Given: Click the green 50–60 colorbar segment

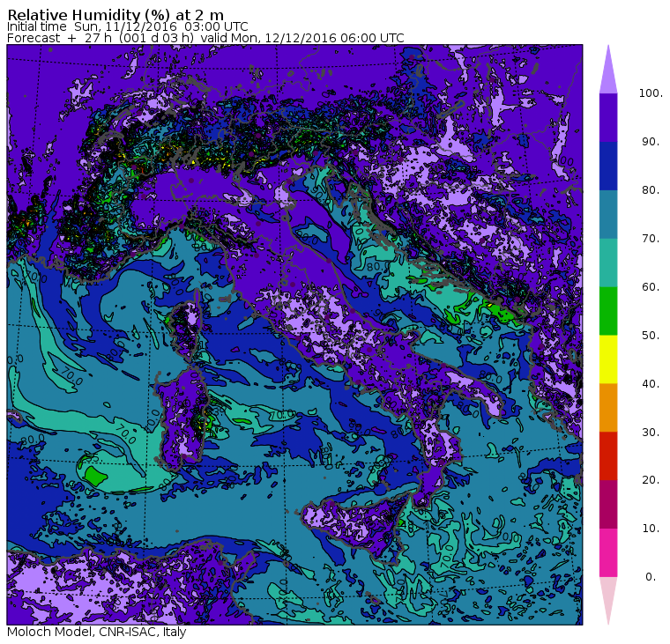Looking at the screenshot, I should click(608, 311).
